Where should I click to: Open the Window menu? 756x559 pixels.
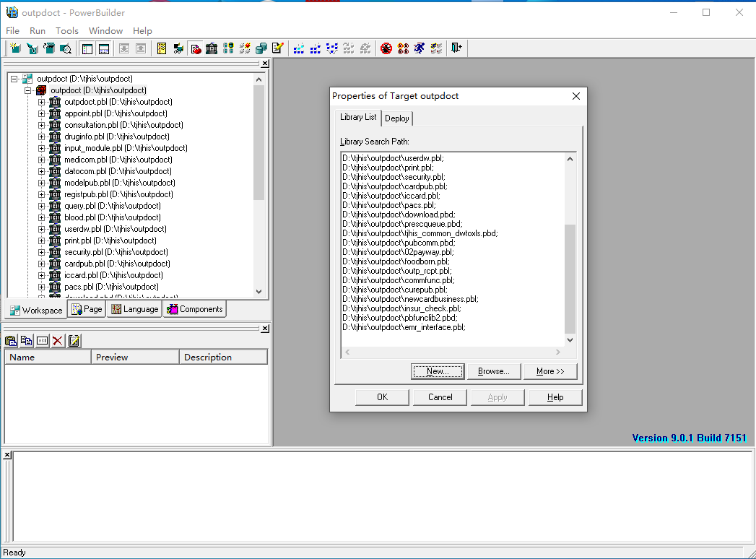(105, 31)
